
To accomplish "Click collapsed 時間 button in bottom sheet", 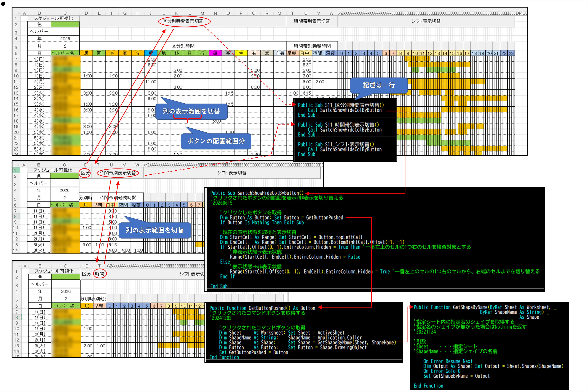I will (x=100, y=274).
